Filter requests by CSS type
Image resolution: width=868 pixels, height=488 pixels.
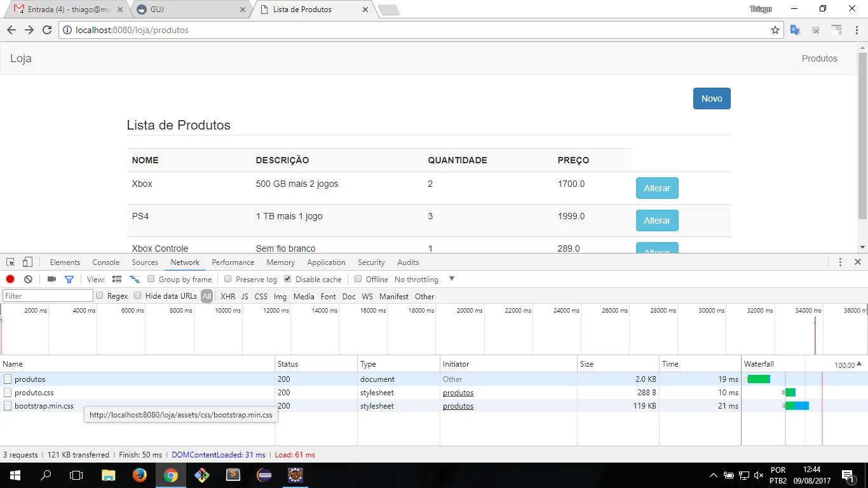261,297
